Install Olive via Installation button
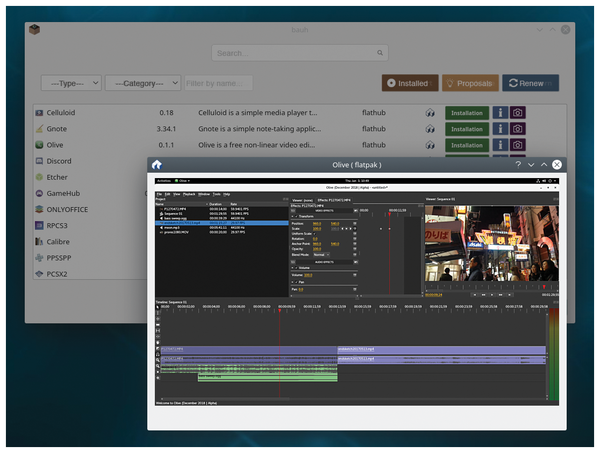Viewport: 600px width, 453px height. 467,145
